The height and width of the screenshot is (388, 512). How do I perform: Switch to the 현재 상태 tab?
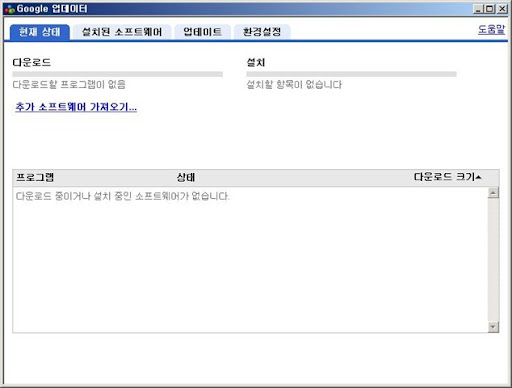(40, 32)
